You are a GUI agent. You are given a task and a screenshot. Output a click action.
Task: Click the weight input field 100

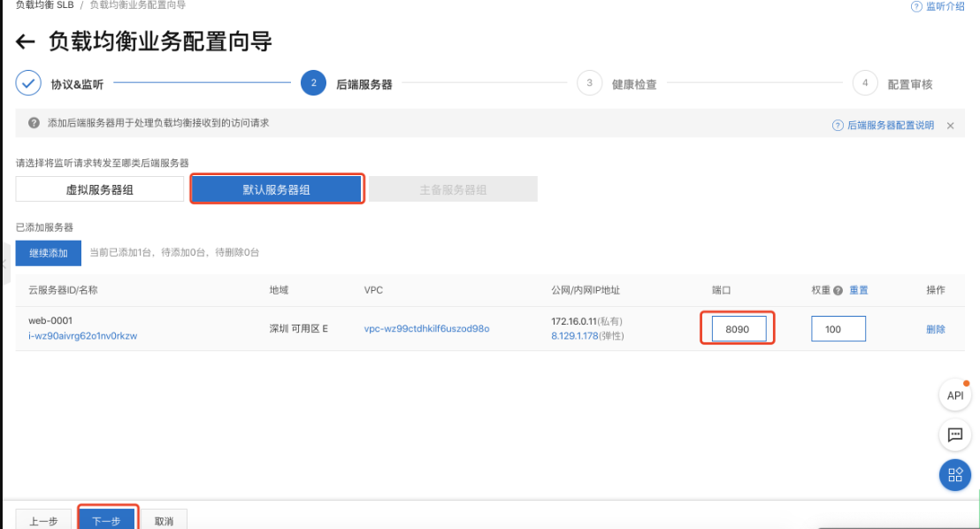tap(838, 329)
